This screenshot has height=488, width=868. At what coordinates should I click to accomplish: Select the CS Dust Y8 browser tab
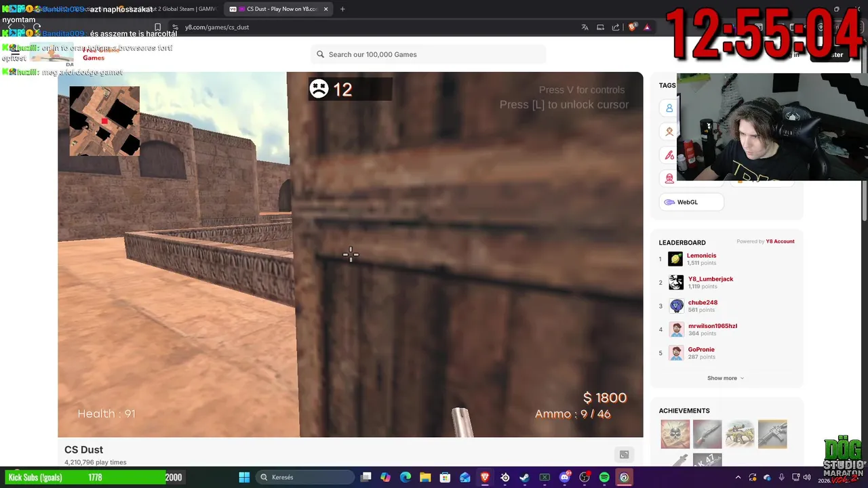tap(278, 9)
